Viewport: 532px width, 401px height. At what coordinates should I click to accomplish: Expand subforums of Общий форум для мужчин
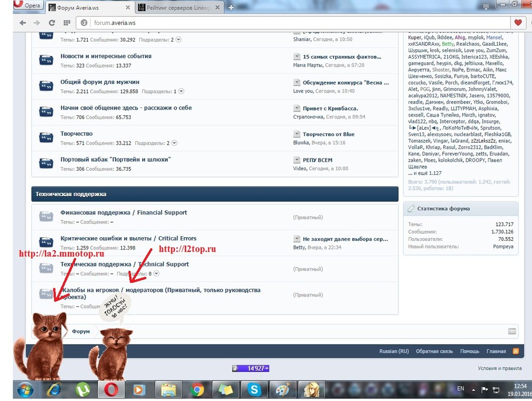click(181, 91)
